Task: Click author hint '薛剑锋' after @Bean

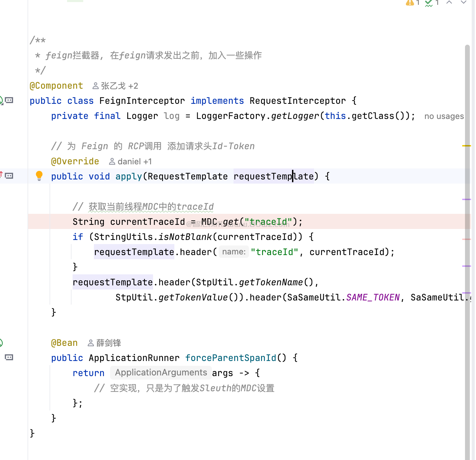Action: click(x=105, y=343)
